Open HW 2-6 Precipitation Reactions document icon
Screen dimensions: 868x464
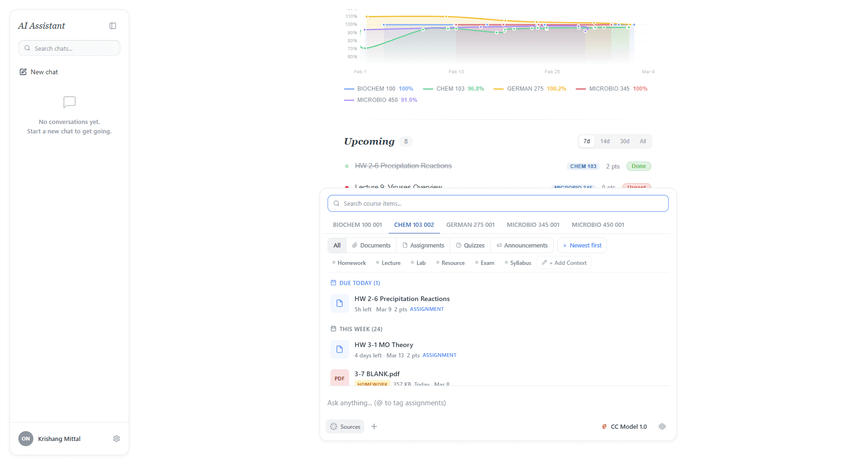pyautogui.click(x=339, y=303)
